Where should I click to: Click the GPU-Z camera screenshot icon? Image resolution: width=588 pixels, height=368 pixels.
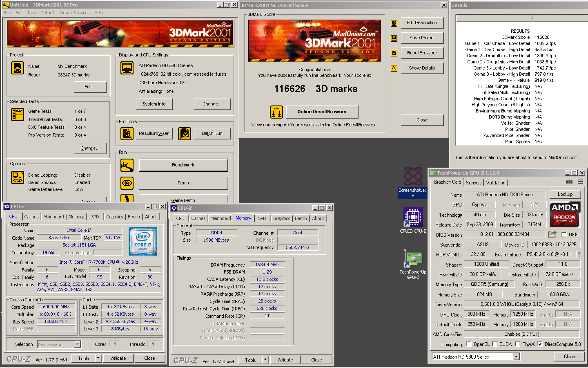coord(569,182)
